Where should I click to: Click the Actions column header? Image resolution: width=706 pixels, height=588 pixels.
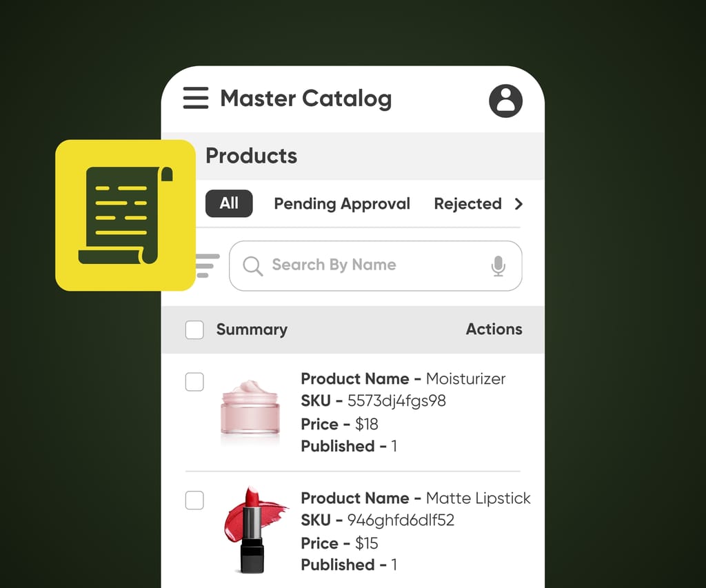(494, 330)
